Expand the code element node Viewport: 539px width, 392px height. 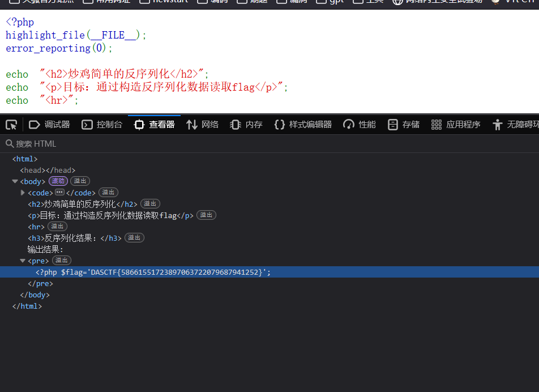point(22,193)
